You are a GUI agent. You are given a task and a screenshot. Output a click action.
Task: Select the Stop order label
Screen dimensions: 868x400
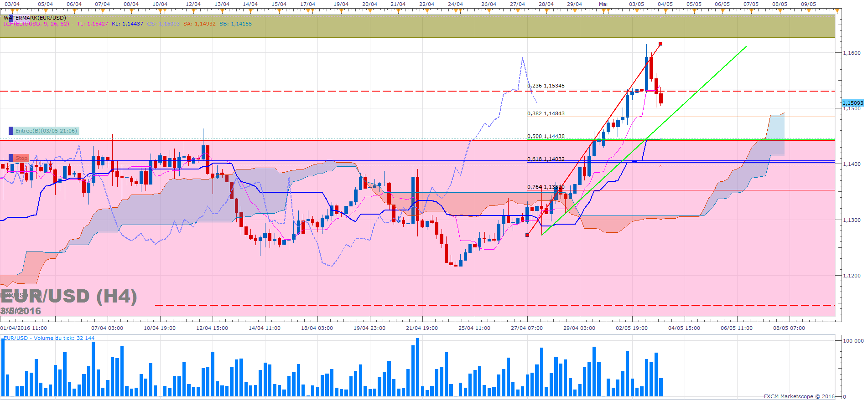pyautogui.click(x=21, y=158)
